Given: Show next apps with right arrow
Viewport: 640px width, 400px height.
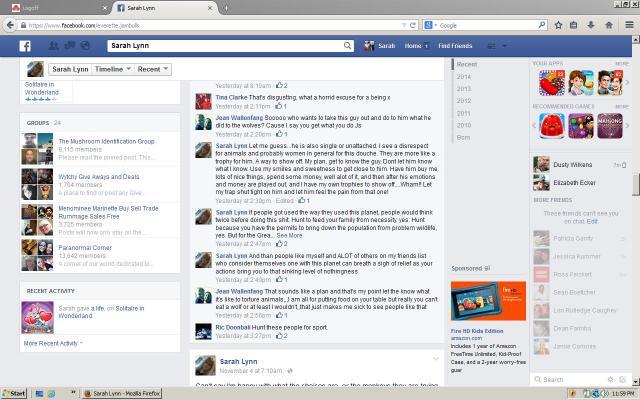Looking at the screenshot, I should click(627, 83).
